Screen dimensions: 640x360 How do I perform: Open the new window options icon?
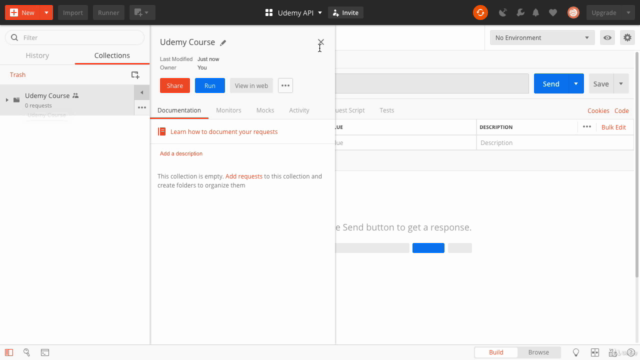[x=142, y=13]
